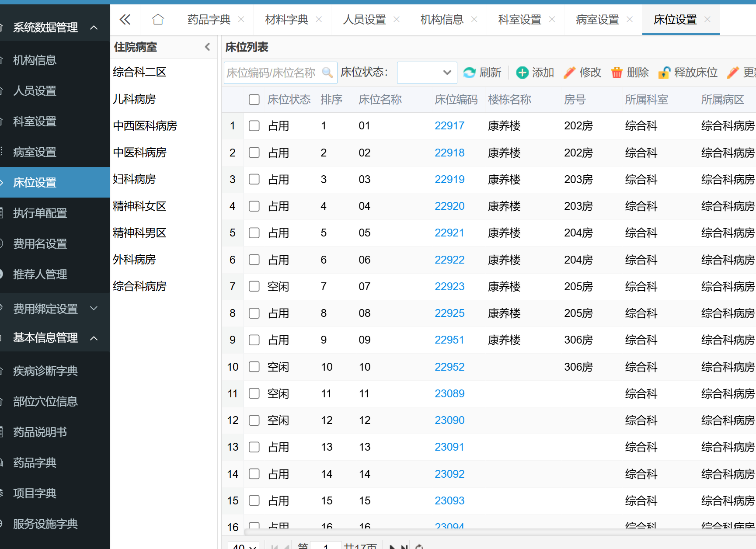Viewport: 756px width, 549px height.
Task: Go to the home tab icon
Action: [x=158, y=20]
